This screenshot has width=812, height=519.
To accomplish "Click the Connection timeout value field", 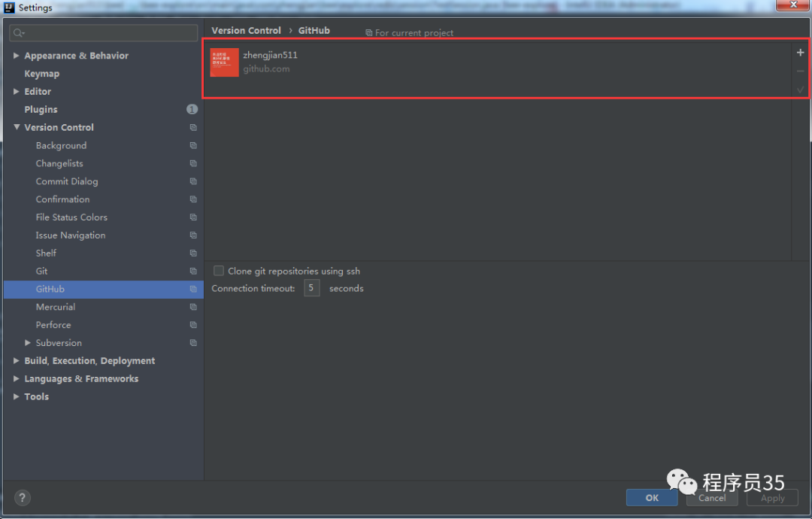I will click(x=311, y=288).
